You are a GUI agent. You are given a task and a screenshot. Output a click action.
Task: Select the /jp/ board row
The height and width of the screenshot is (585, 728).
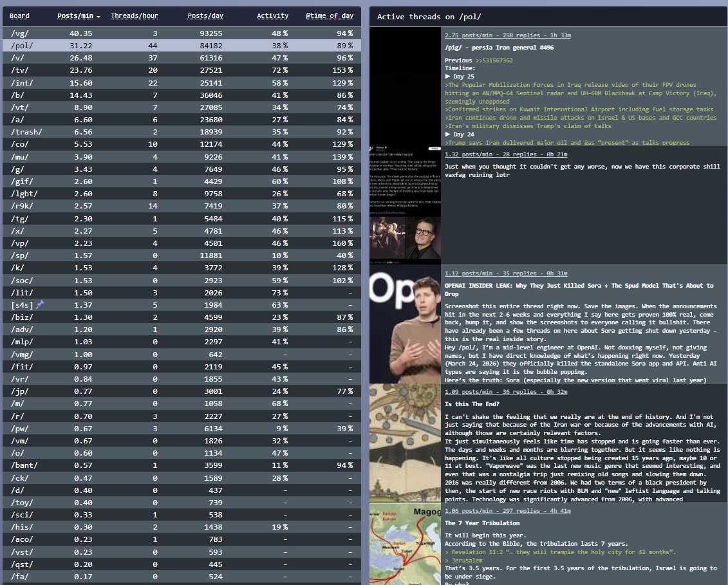coord(182,391)
